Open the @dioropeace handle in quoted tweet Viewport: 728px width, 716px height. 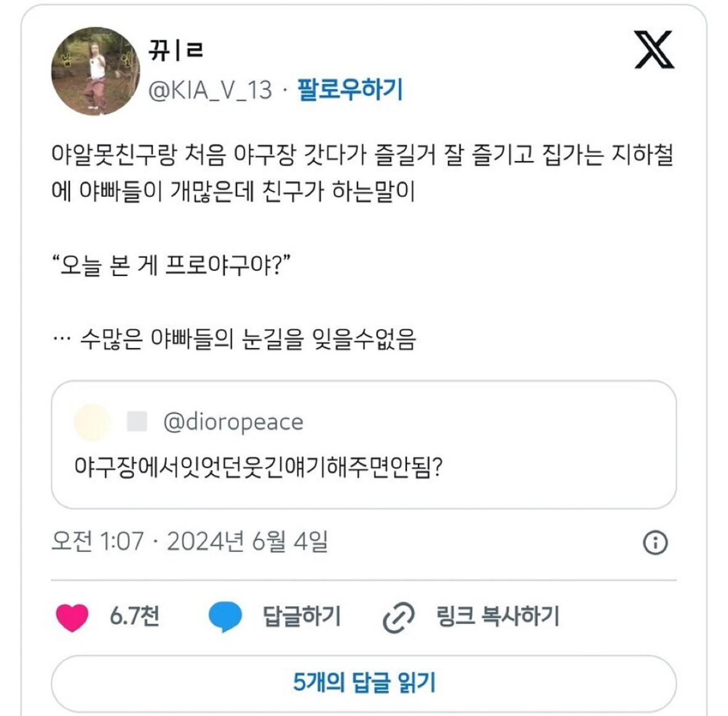[233, 422]
